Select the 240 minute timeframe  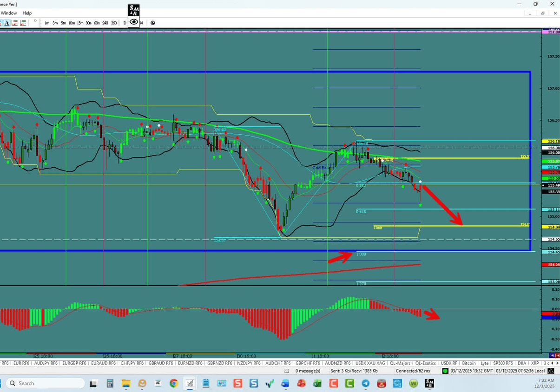click(x=105, y=23)
